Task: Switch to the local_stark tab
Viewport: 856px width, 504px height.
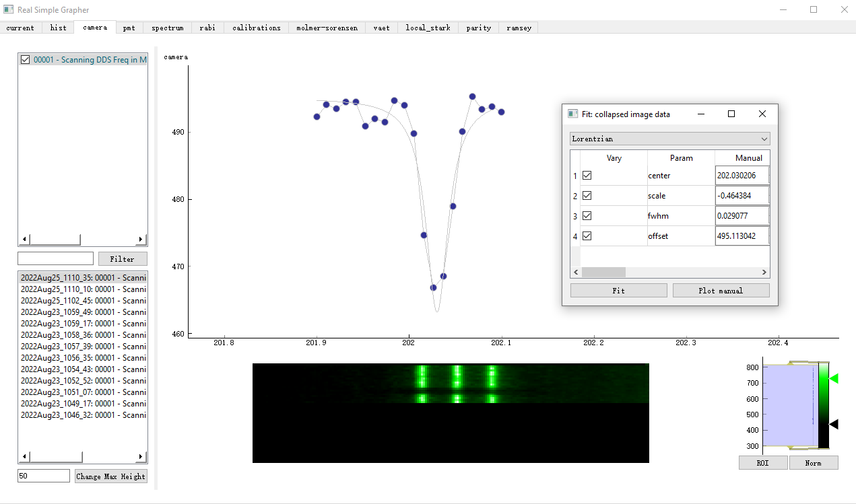Action: pos(428,28)
